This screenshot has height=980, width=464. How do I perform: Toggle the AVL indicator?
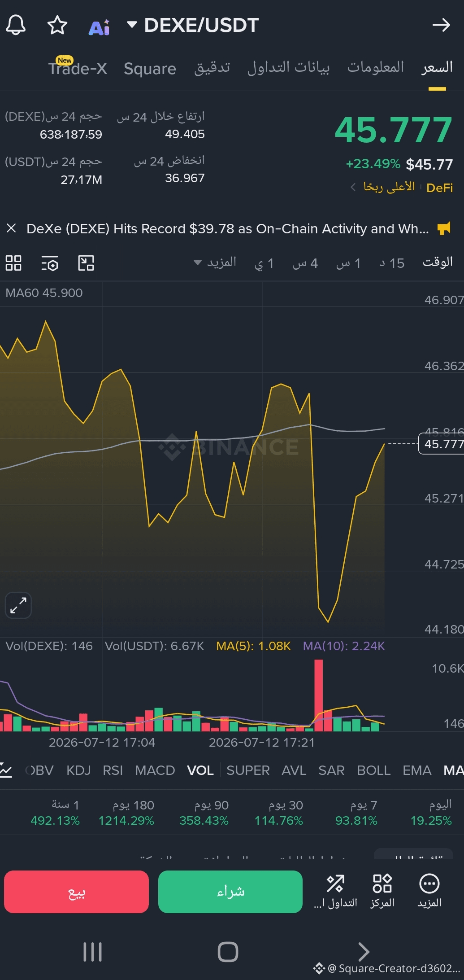pos(294,770)
